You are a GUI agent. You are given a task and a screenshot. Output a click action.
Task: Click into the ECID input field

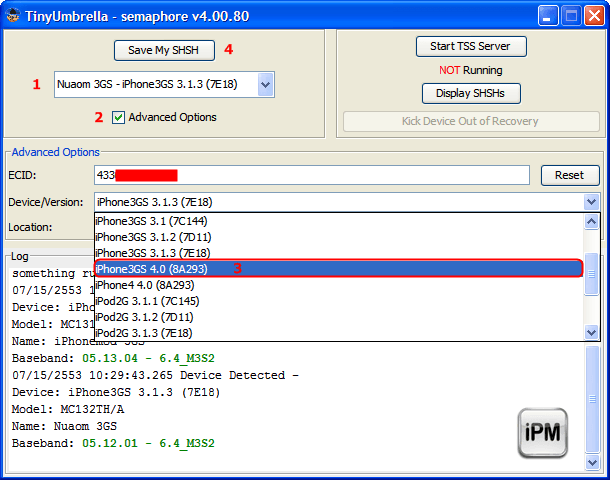pyautogui.click(x=312, y=175)
